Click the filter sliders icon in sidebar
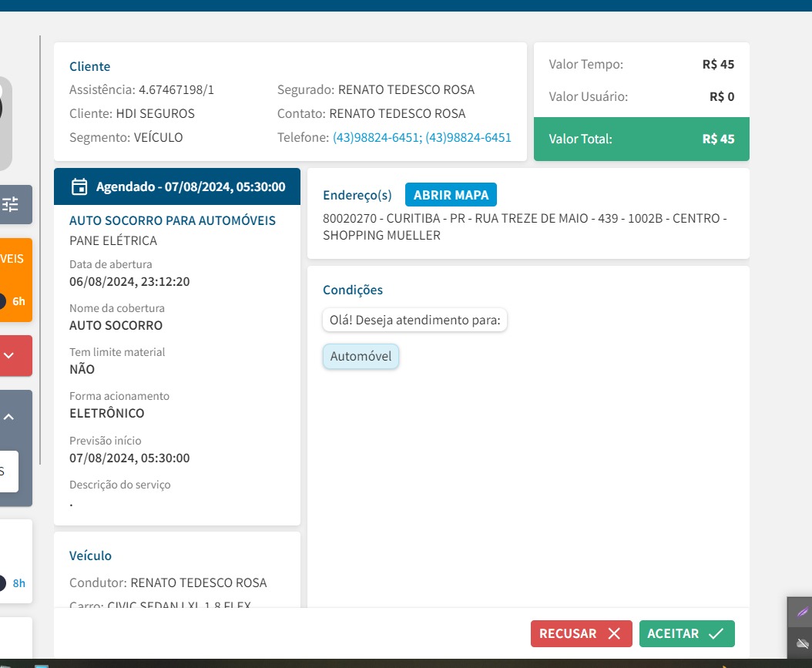812x668 pixels. point(10,204)
